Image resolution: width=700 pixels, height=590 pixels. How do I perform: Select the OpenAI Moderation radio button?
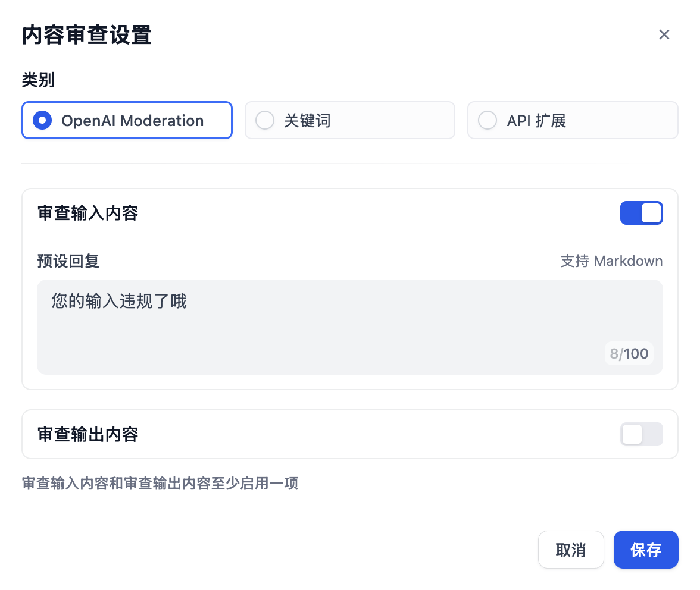click(x=42, y=120)
